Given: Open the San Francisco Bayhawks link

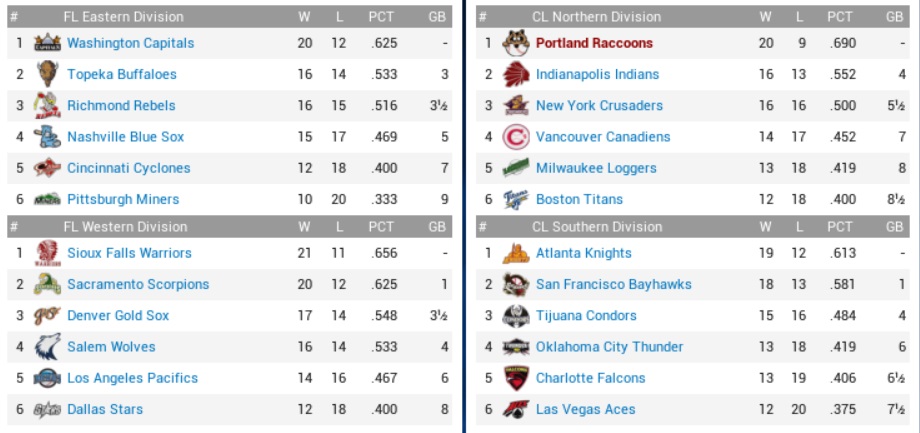Looking at the screenshot, I should (x=613, y=284).
